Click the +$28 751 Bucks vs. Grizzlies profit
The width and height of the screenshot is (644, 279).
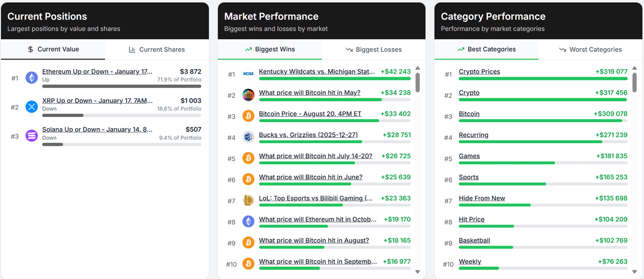[x=397, y=135]
